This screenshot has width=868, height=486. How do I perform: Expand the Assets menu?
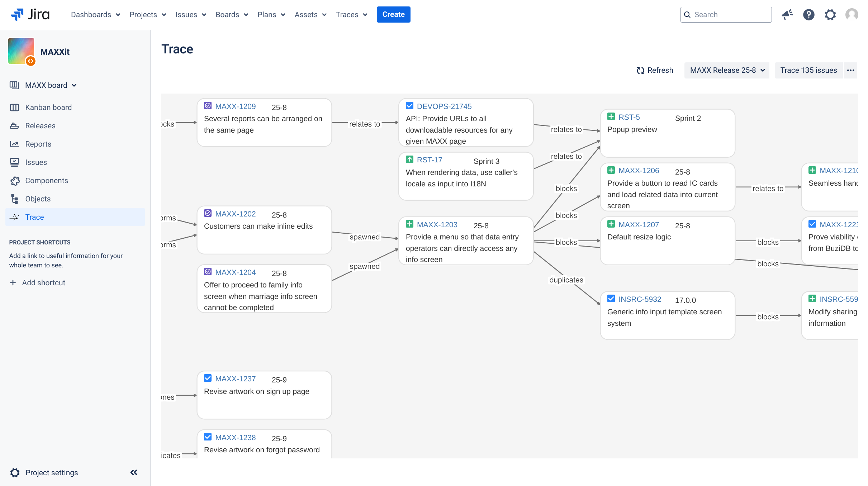click(x=310, y=15)
